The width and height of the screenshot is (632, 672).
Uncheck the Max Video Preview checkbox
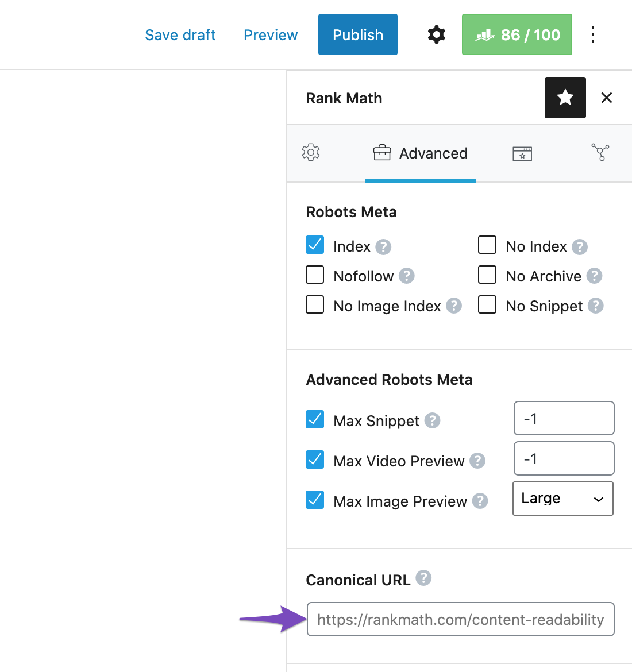pyautogui.click(x=315, y=459)
